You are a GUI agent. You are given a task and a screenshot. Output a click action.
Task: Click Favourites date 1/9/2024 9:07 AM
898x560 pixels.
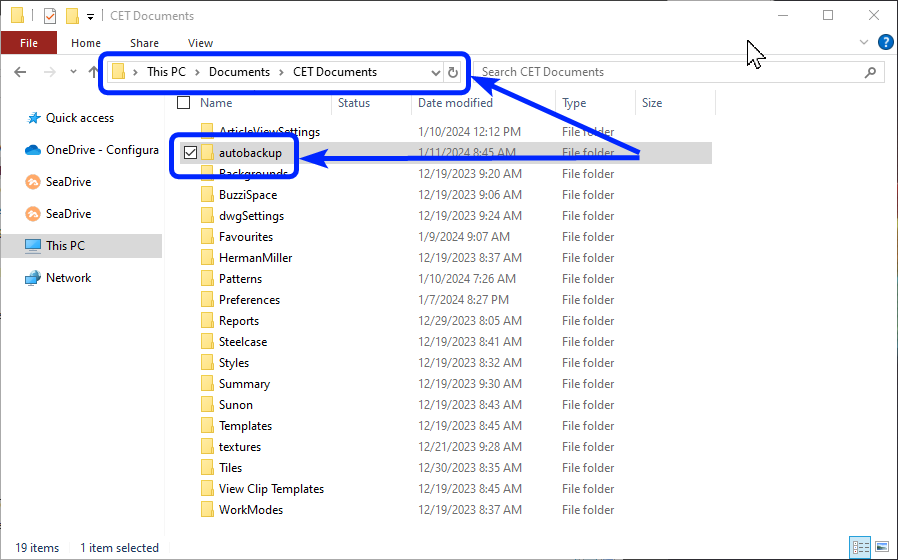tap(464, 236)
